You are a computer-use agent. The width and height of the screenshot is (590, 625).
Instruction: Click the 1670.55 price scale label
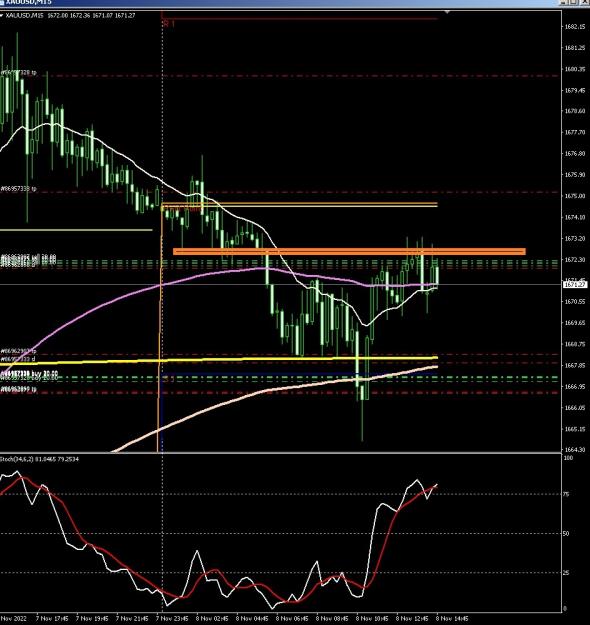tap(574, 302)
